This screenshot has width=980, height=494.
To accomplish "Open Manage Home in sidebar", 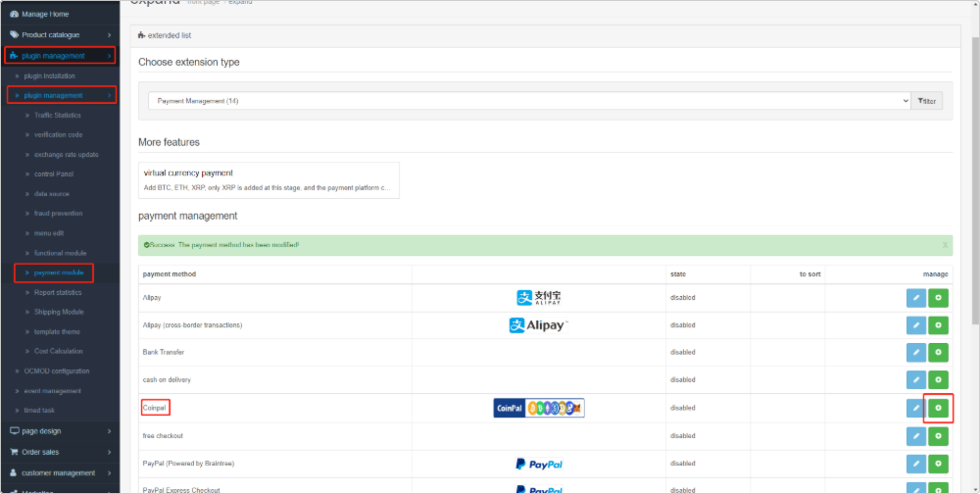I will [x=60, y=14].
